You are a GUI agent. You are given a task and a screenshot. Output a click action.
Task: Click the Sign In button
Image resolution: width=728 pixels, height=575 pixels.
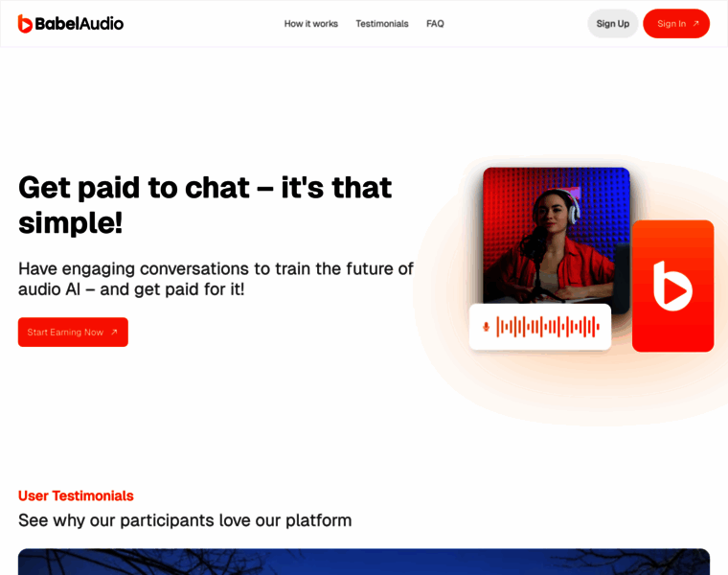coord(676,24)
